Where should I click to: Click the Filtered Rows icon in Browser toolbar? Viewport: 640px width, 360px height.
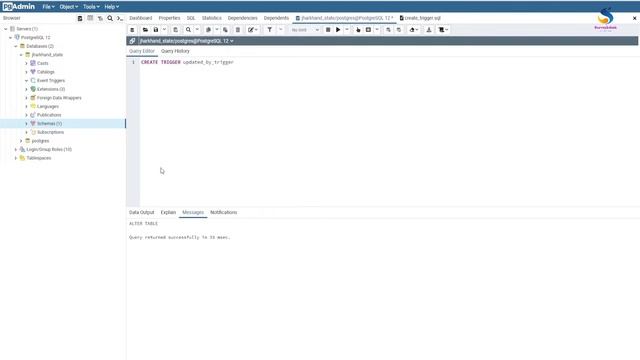pyautogui.click(x=100, y=18)
